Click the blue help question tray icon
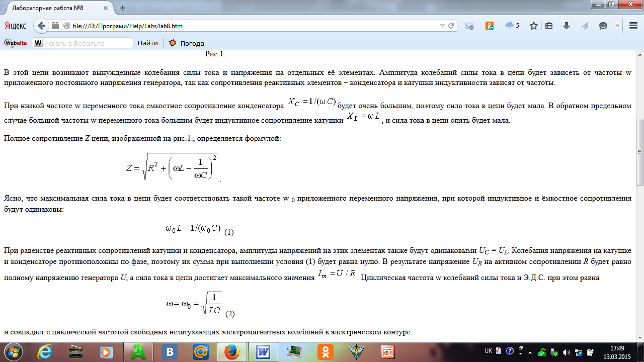Screen dimensions: 644x362 tap(510, 351)
